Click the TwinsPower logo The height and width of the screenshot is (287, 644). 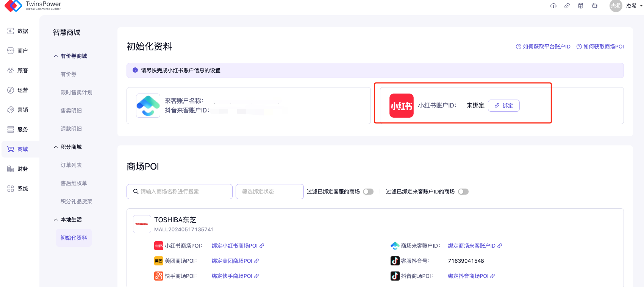(33, 6)
